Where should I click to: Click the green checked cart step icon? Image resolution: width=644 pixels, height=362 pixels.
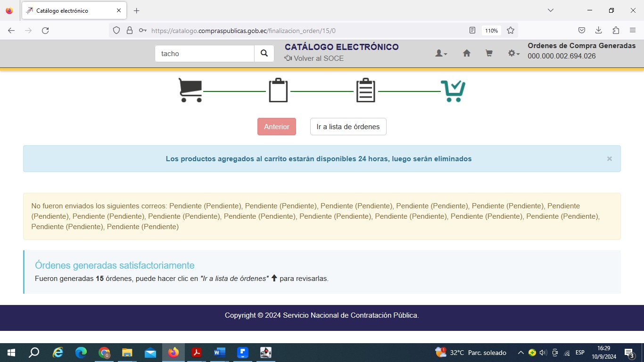[x=453, y=90]
